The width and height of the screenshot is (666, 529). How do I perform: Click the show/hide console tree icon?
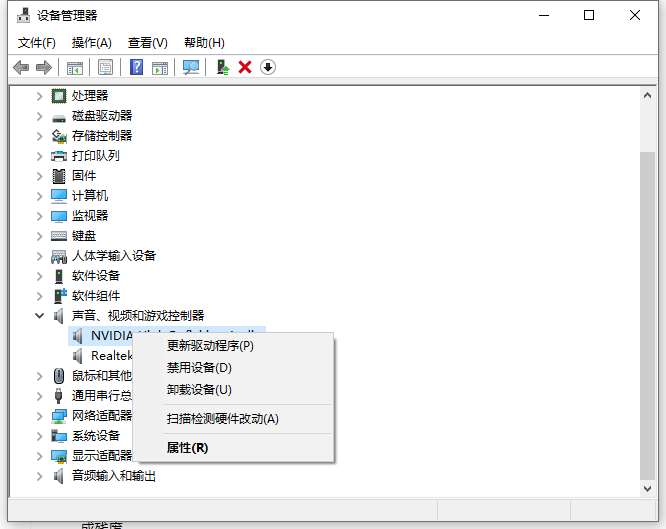coord(75,67)
